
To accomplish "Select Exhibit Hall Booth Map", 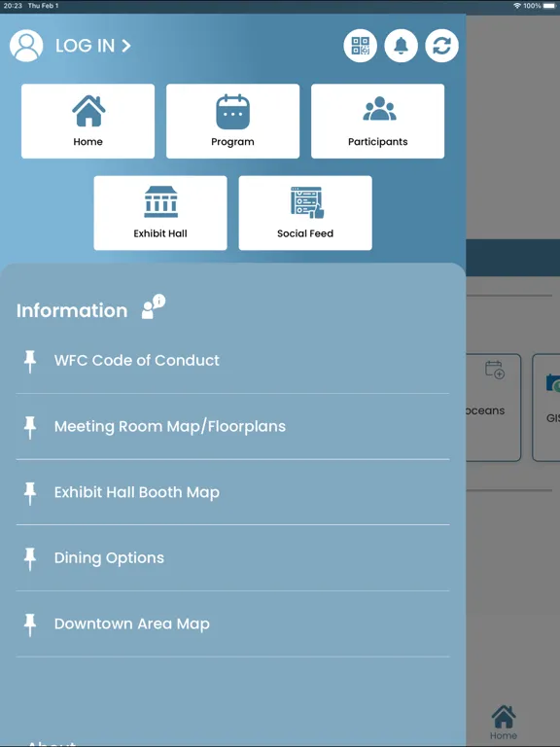I will click(x=233, y=492).
